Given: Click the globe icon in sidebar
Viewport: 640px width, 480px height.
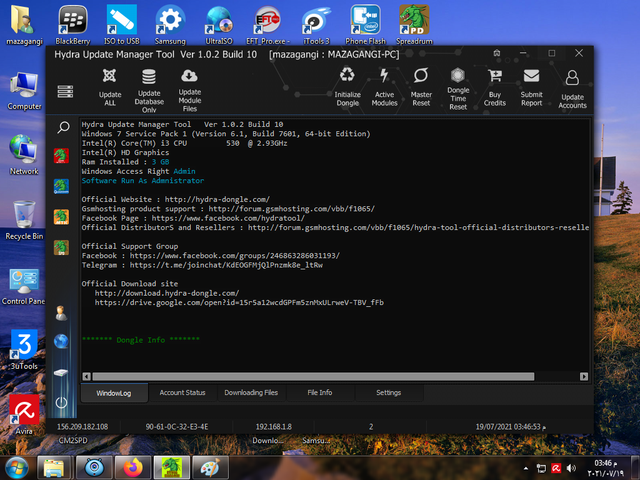Looking at the screenshot, I should click(61, 341).
